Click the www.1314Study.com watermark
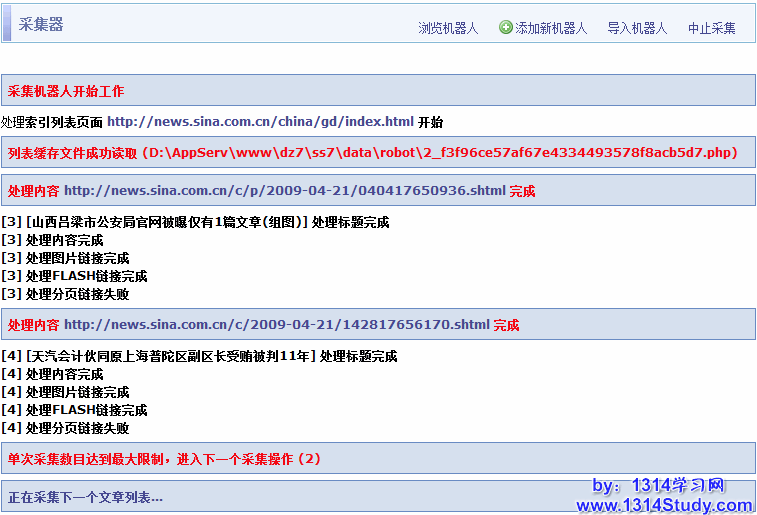This screenshot has height=515, width=757. [663, 505]
